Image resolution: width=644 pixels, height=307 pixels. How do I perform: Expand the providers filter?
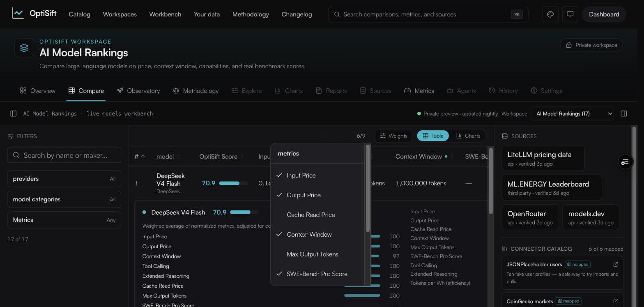64,179
